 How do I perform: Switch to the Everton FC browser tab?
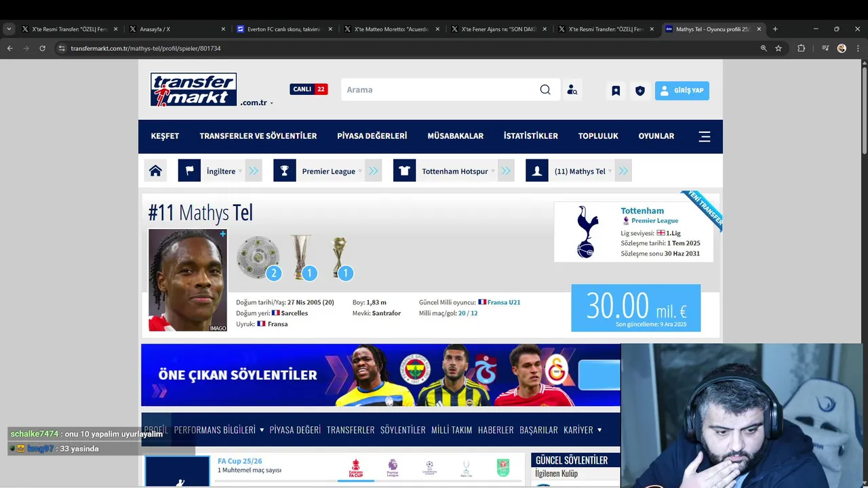click(285, 29)
